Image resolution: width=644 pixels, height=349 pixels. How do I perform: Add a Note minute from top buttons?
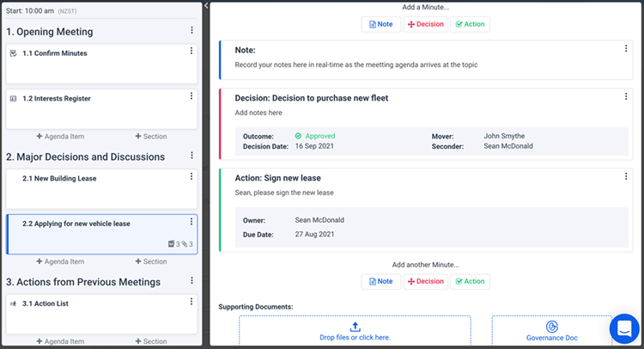380,24
